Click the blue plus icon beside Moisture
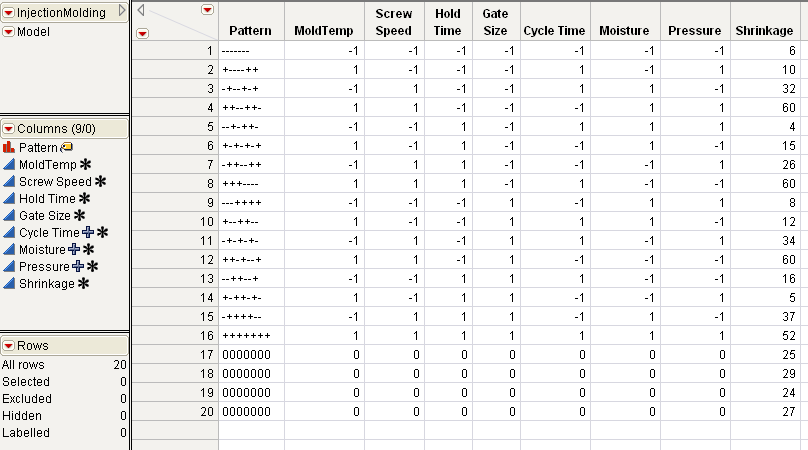The image size is (808, 450). point(75,250)
